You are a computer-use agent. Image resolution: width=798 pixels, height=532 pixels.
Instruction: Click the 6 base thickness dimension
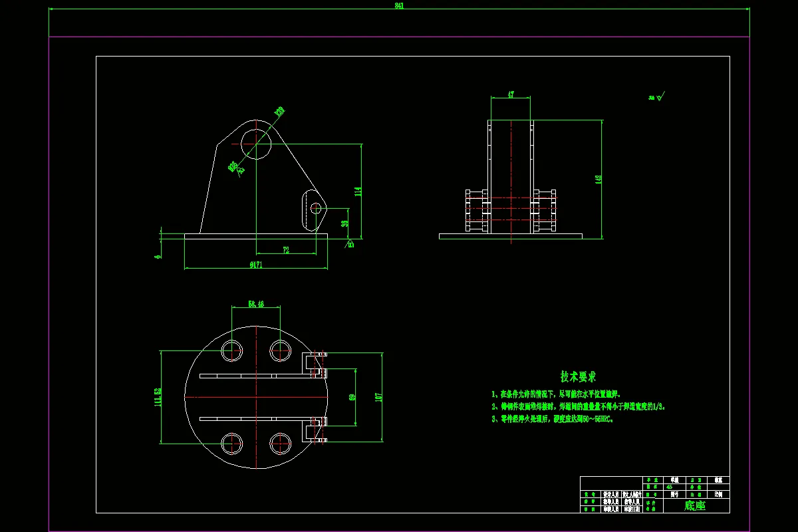(158, 256)
